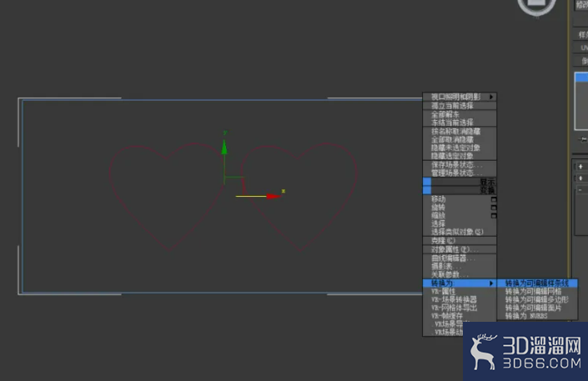Screen dimensions: 588x381
Task: Open 管理场景状态... dialog entry
Action: tap(460, 173)
